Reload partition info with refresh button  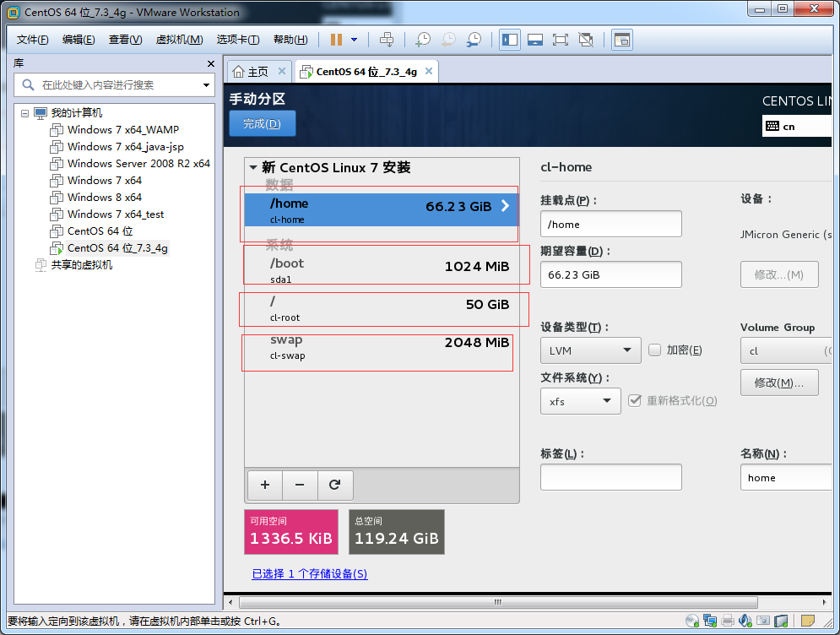(x=335, y=485)
